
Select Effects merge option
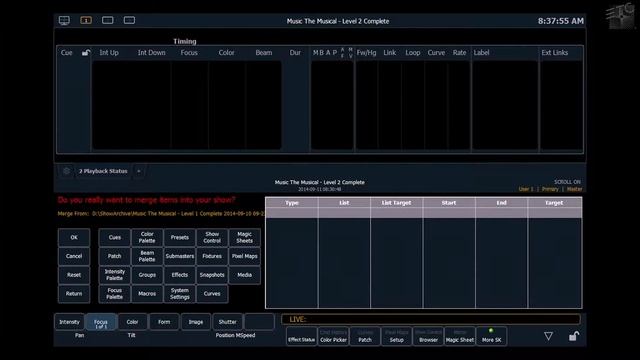180,275
